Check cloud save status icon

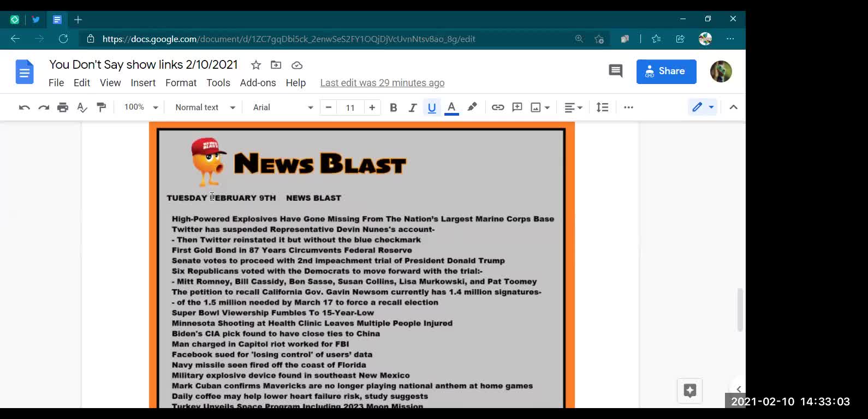(297, 65)
